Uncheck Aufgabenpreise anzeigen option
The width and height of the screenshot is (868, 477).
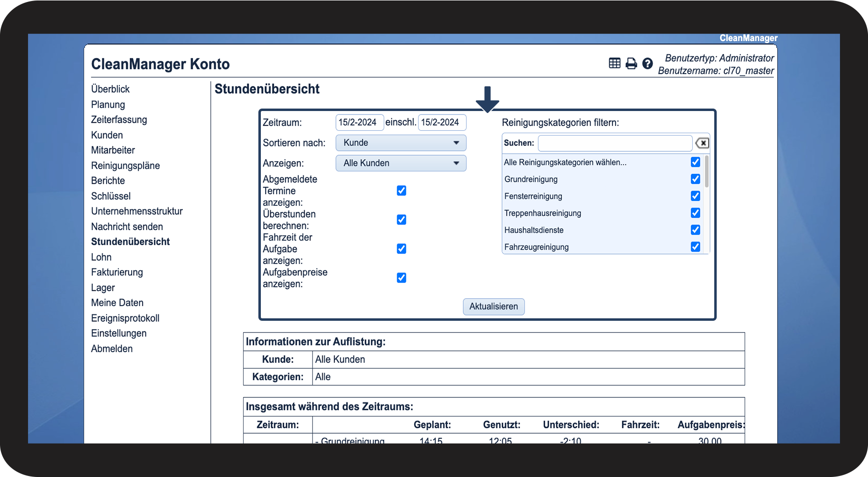tap(401, 278)
